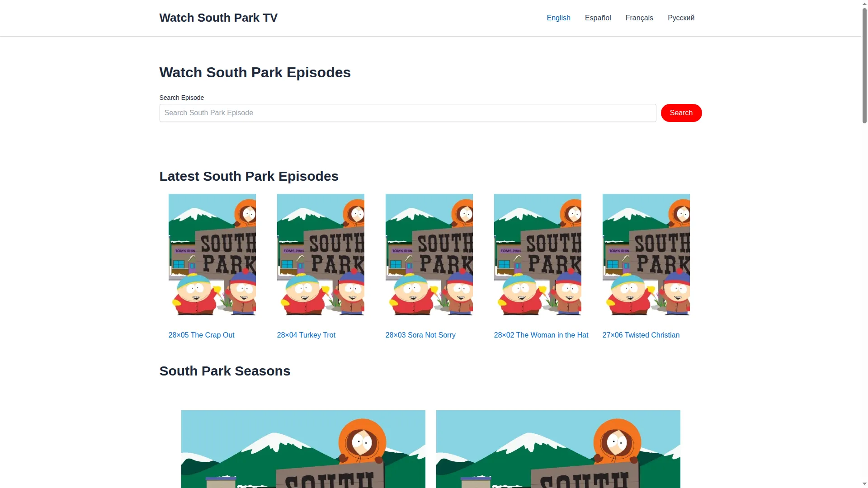Open episode 28×02 The Woman in the Hat

[541, 335]
